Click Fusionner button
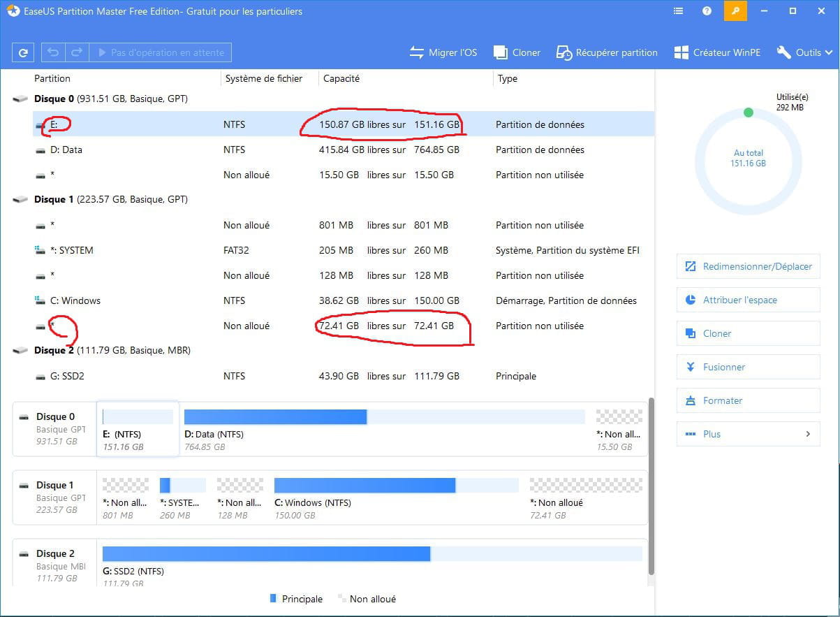The height and width of the screenshot is (617, 840). pyautogui.click(x=748, y=367)
